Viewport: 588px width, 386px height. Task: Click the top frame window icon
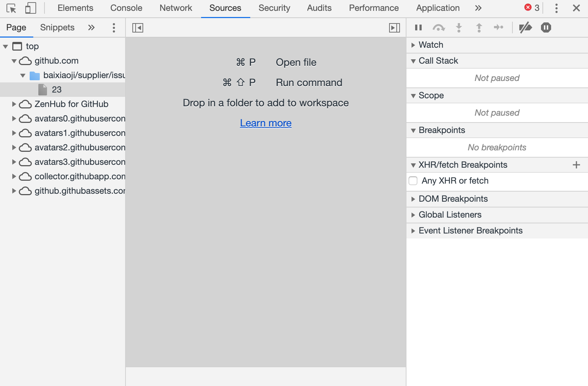pos(17,46)
